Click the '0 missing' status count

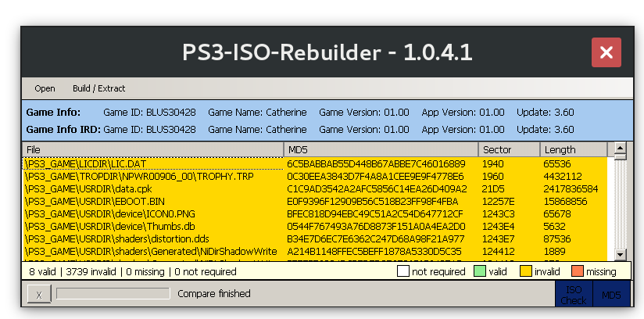coord(145,272)
